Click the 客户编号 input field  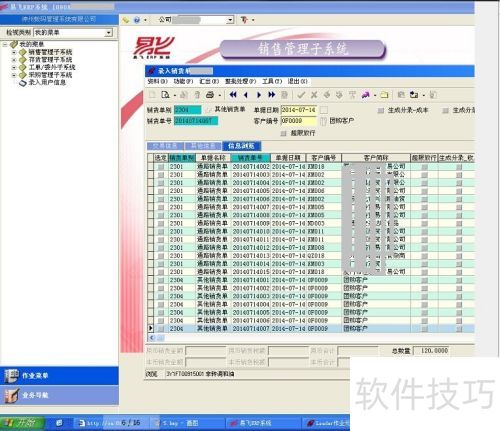pyautogui.click(x=298, y=121)
